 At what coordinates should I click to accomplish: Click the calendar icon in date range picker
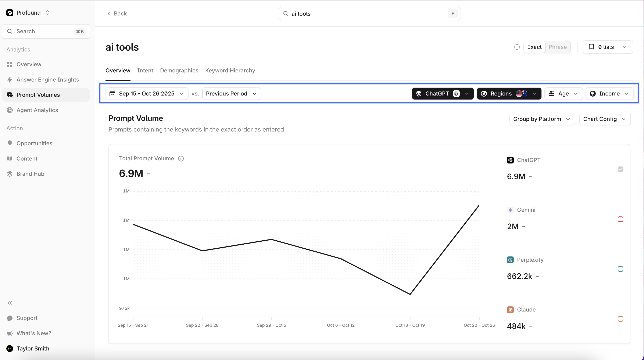(x=112, y=94)
